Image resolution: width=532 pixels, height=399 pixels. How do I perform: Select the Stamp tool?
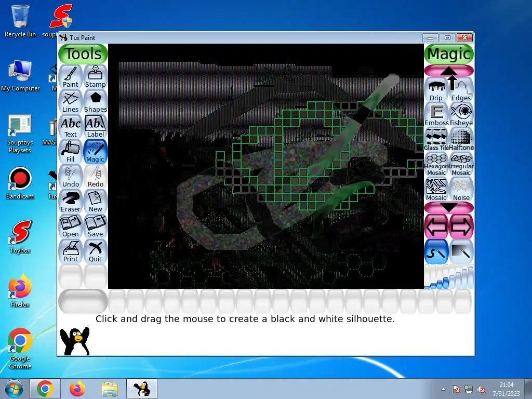pos(96,77)
